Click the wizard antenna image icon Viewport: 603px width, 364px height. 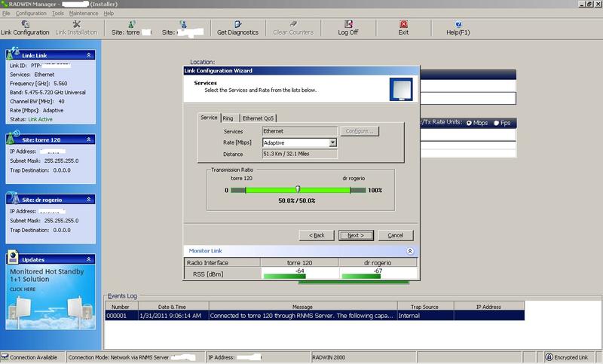point(401,89)
